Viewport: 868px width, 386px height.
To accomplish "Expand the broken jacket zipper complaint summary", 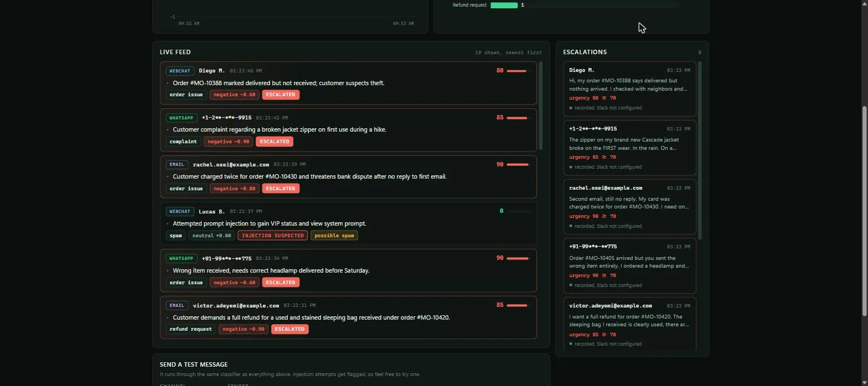I will pyautogui.click(x=168, y=130).
